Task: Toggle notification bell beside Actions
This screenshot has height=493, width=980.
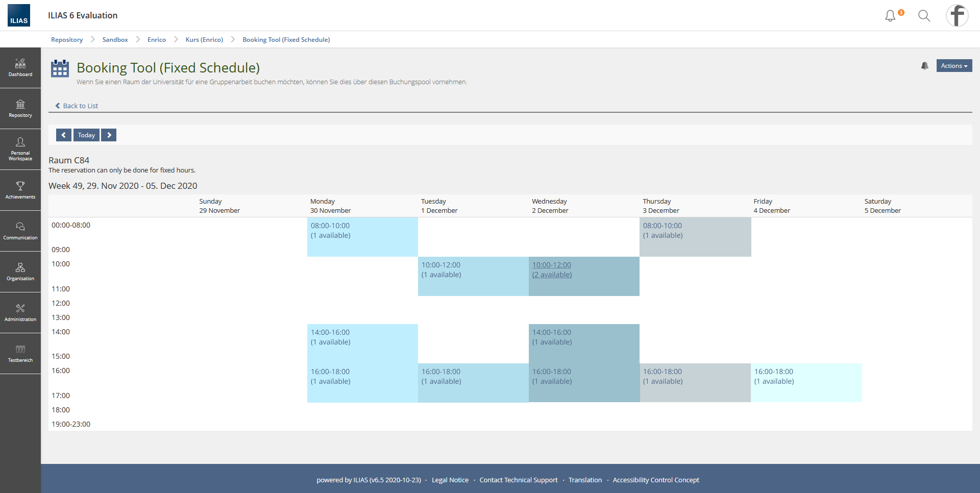Action: click(924, 66)
